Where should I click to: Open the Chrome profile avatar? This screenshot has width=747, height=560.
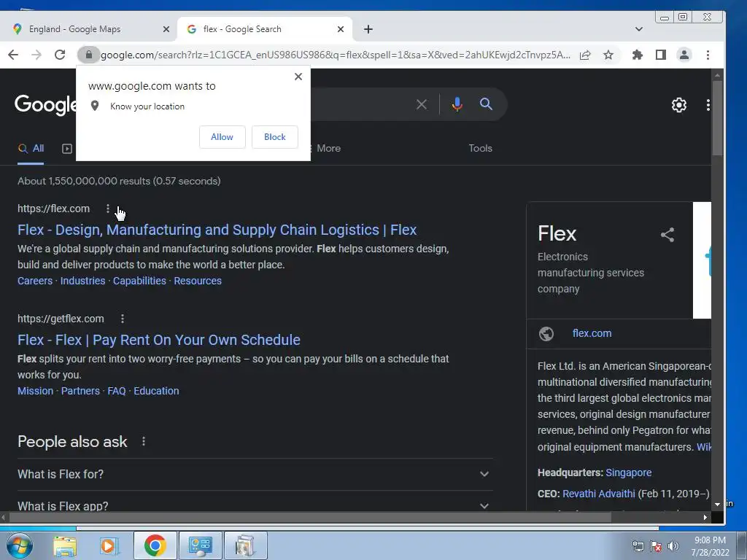point(684,55)
